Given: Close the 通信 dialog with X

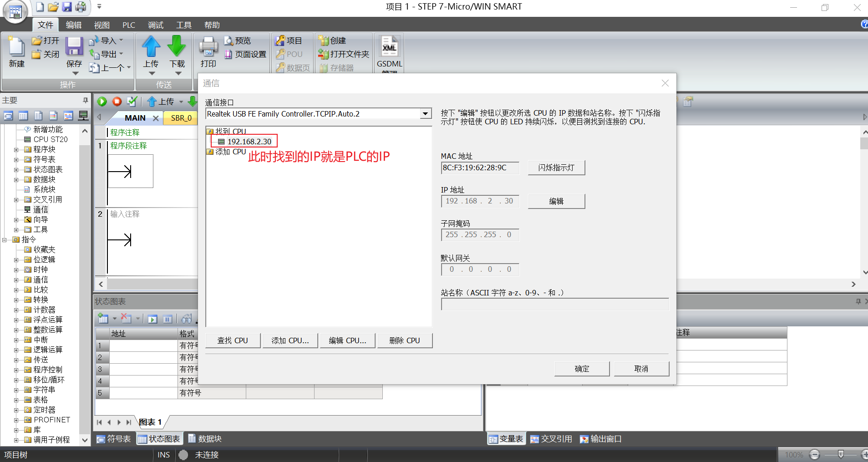Looking at the screenshot, I should coord(665,83).
